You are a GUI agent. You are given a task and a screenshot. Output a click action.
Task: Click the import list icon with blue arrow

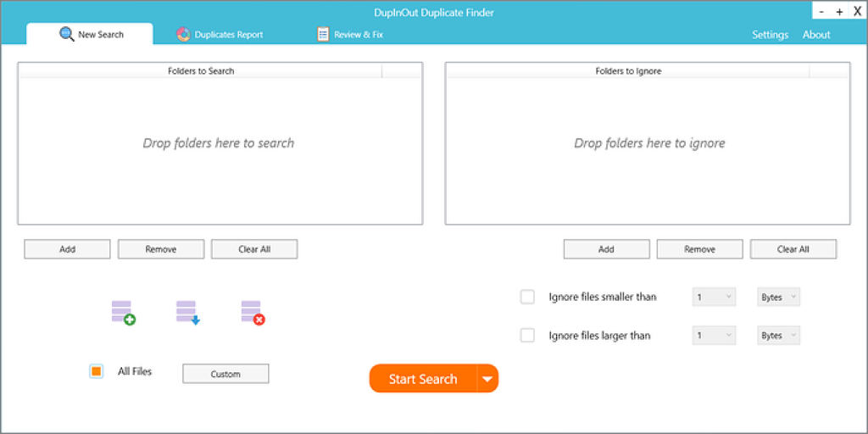coord(188,313)
